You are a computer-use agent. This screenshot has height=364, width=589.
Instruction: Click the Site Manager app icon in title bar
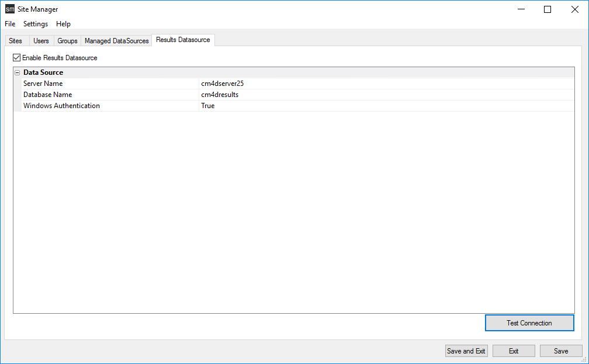tap(10, 9)
